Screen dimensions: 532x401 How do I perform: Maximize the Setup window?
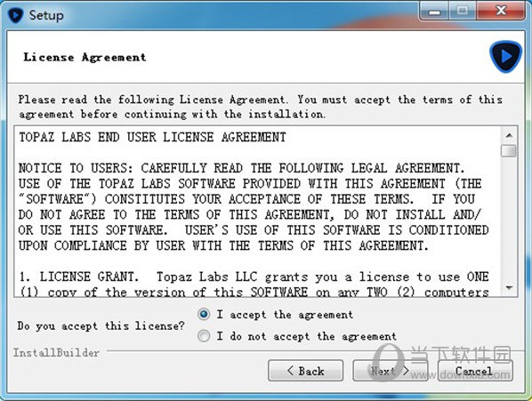(462, 12)
